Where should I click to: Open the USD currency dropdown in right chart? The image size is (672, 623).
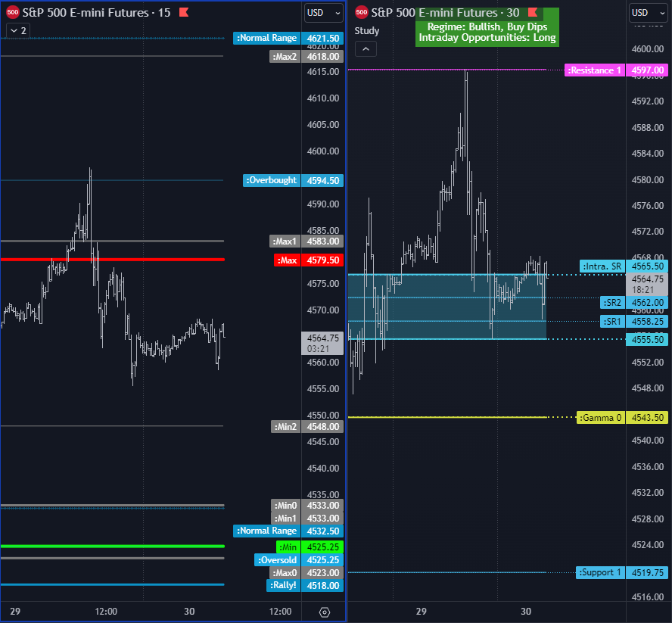pyautogui.click(x=648, y=13)
